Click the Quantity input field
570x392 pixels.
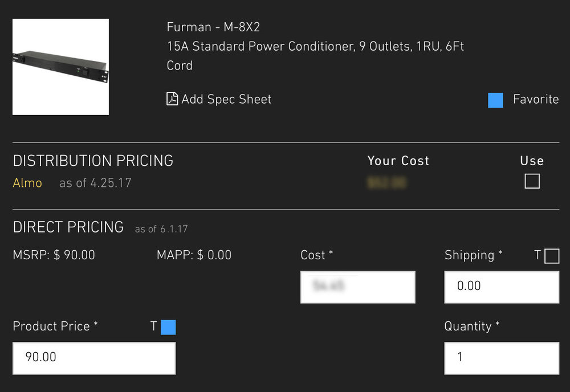[x=502, y=358]
